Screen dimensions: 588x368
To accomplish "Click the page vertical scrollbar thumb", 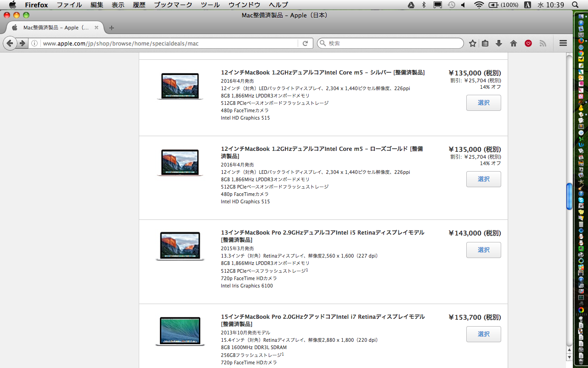I will pos(570,196).
